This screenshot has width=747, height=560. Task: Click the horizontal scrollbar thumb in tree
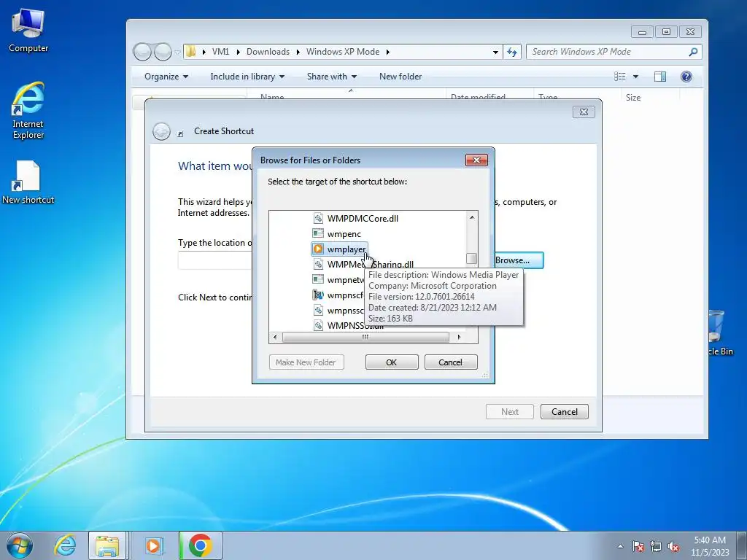tap(365, 337)
